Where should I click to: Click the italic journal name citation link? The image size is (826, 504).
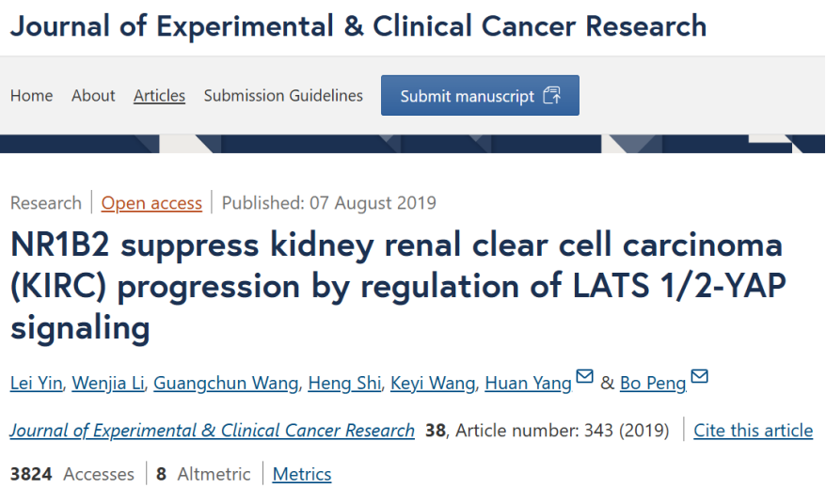213,431
